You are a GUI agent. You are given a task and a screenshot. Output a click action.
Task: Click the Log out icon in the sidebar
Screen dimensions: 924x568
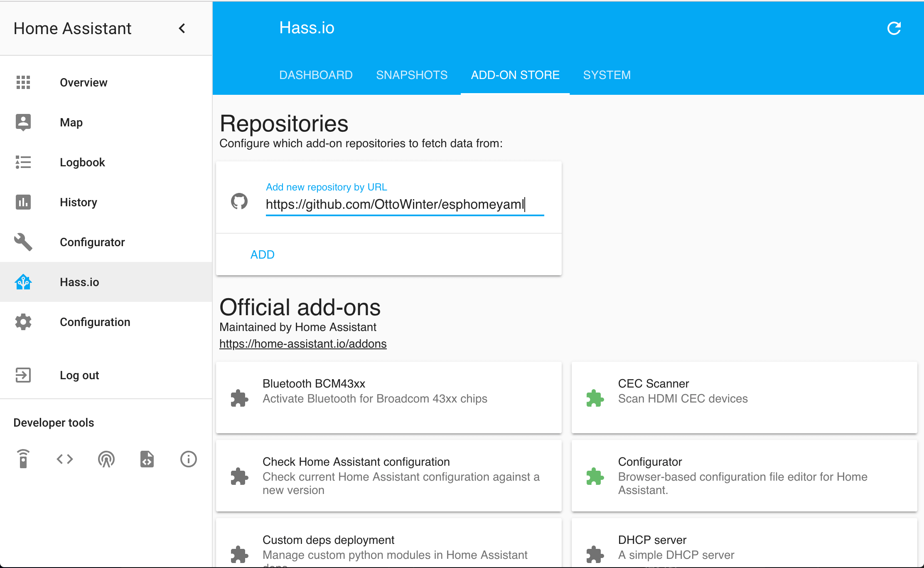pos(23,375)
